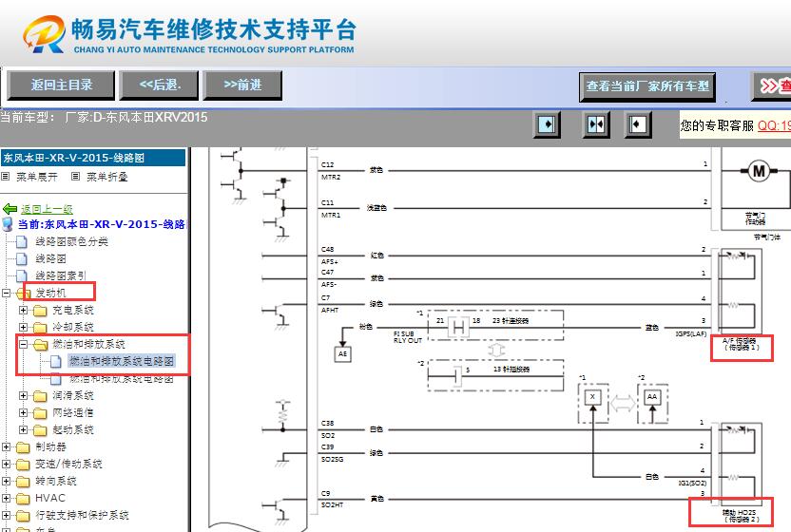791x532 pixels.
Task: Click the folder icon of 网络通信
Action: (x=40, y=413)
